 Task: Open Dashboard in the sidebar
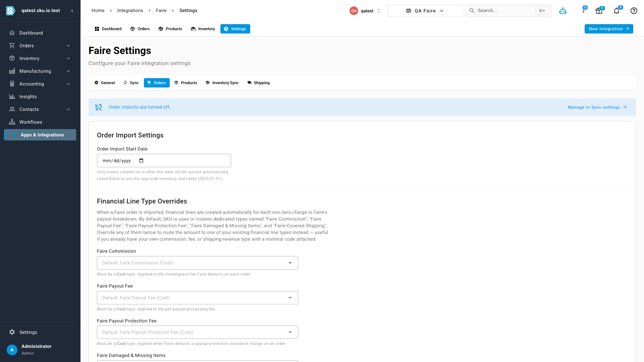coord(40,33)
